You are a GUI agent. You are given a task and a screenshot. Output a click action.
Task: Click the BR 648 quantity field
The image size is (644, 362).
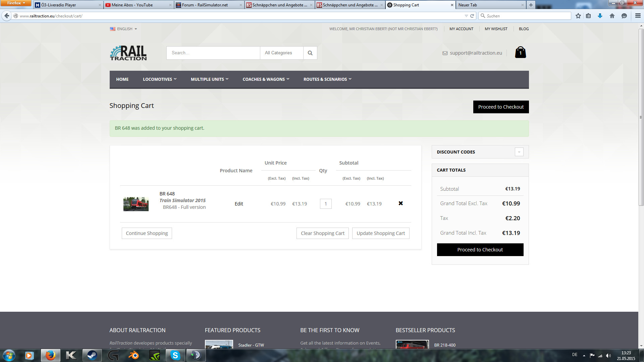(x=325, y=204)
